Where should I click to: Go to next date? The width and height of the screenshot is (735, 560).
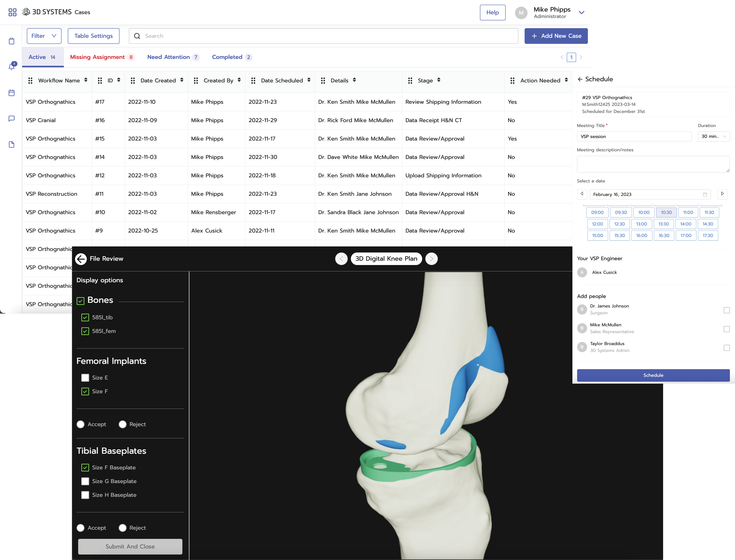click(x=722, y=194)
